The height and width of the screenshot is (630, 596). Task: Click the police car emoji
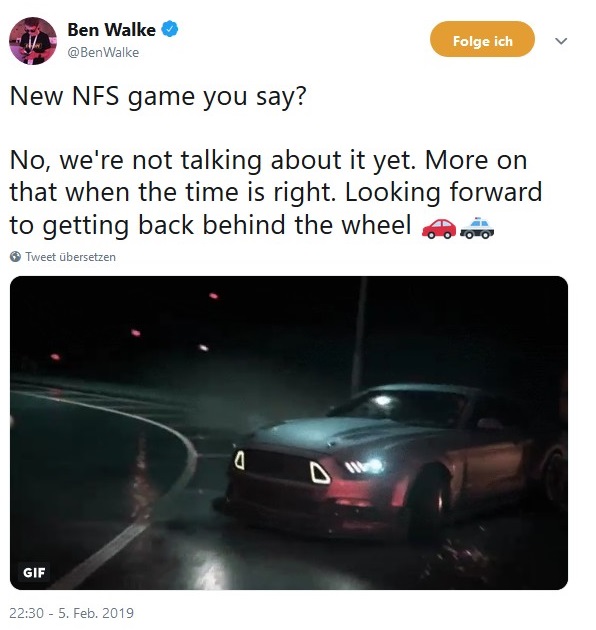tap(477, 228)
